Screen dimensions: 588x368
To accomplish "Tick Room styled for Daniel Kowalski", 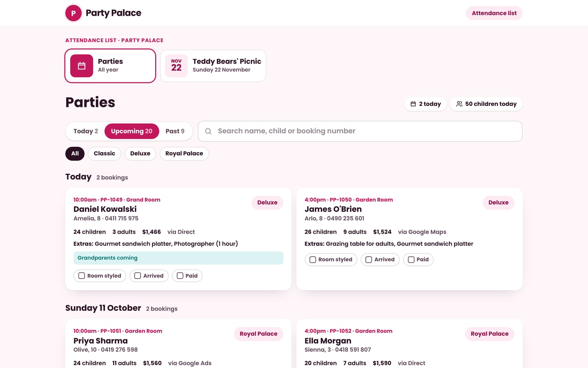I will pyautogui.click(x=100, y=276).
